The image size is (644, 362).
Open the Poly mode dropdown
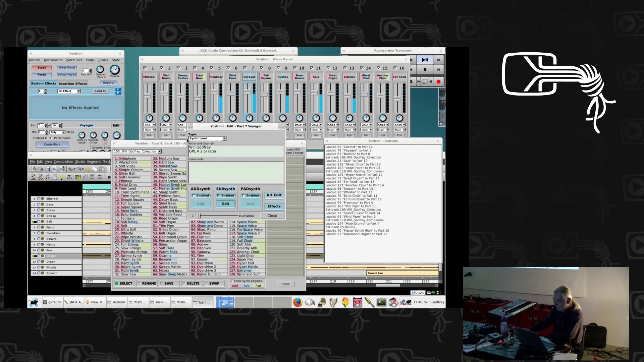(58, 132)
